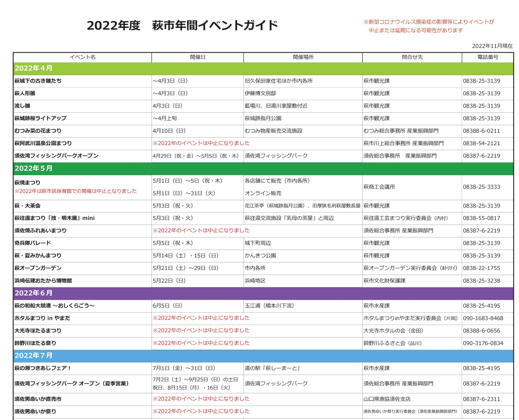Image resolution: width=519 pixels, height=420 pixels.
Task: Click contact 大光寺ホタルの会（金田）
Action: click(x=394, y=331)
